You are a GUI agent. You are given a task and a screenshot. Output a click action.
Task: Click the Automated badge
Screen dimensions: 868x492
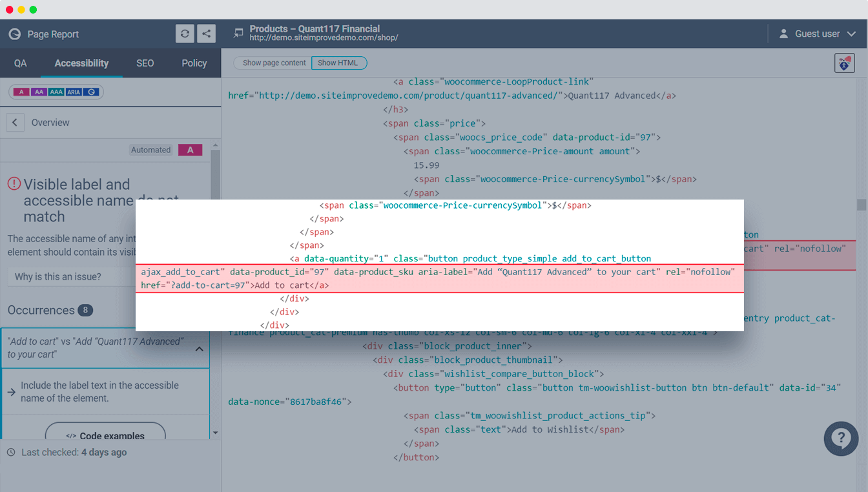click(x=151, y=150)
